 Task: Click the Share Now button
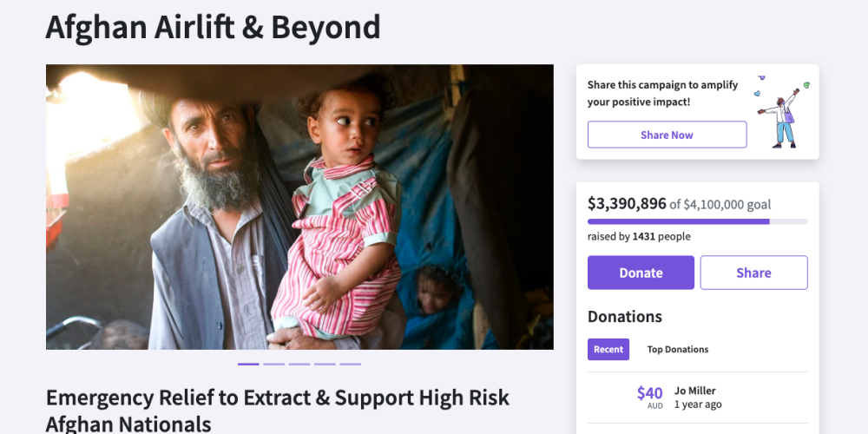point(667,135)
